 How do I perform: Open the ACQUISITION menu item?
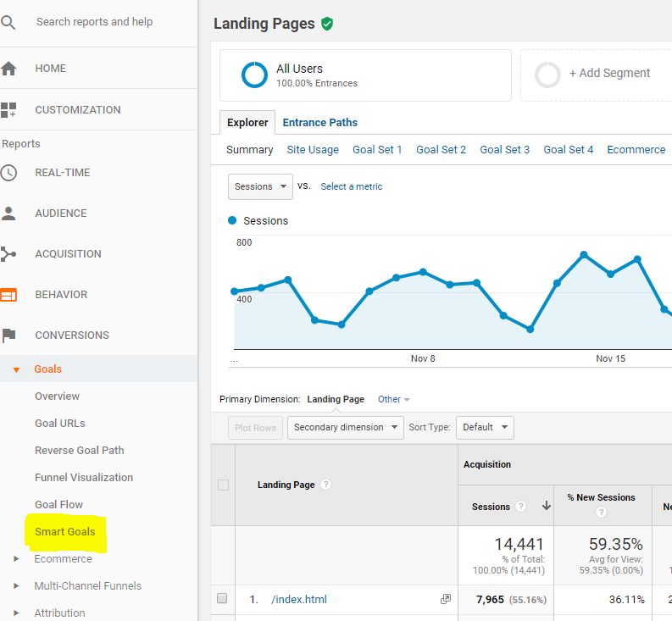(68, 254)
